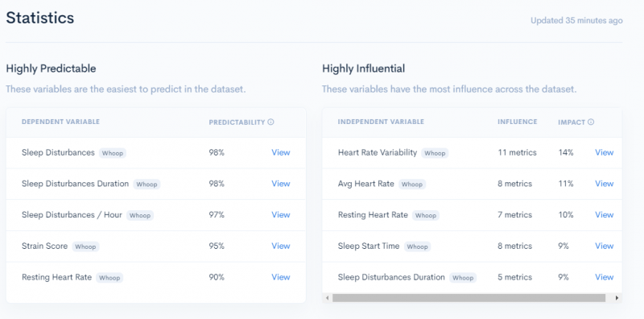Screen dimensions: 644x319
Task: View Heart Rate Variability influence details
Action: (605, 152)
